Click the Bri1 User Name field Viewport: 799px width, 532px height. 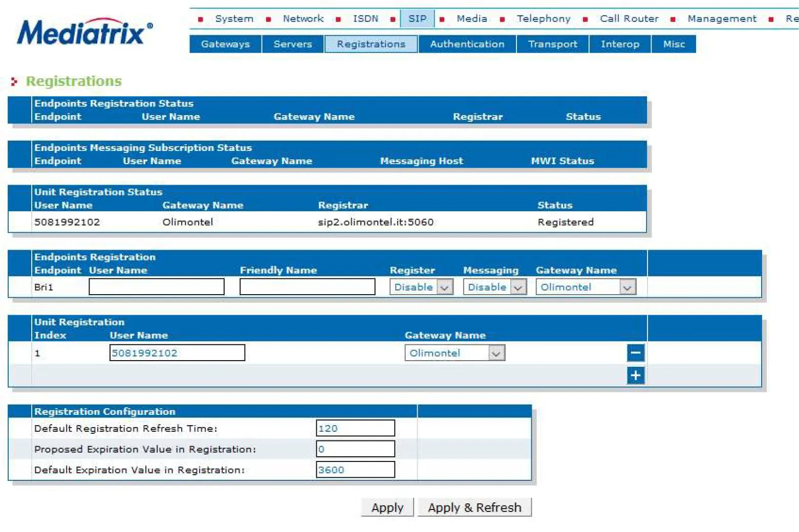pos(157,287)
